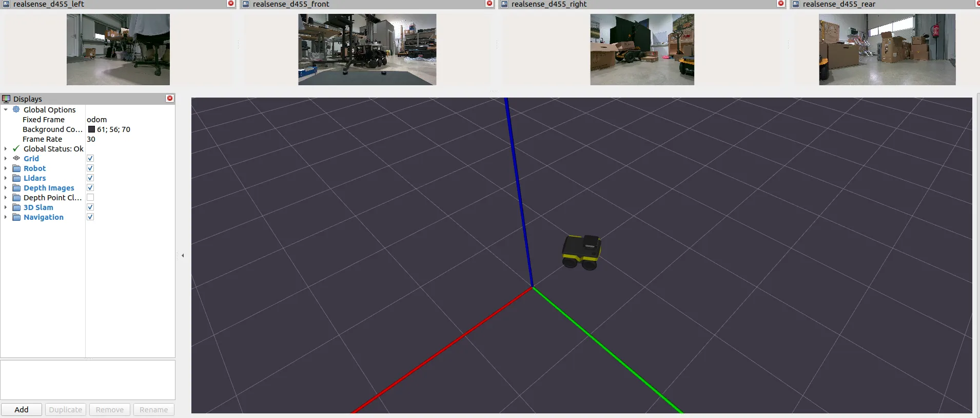Click the Fixed Frame odom value
This screenshot has width=980, height=418.
click(97, 120)
